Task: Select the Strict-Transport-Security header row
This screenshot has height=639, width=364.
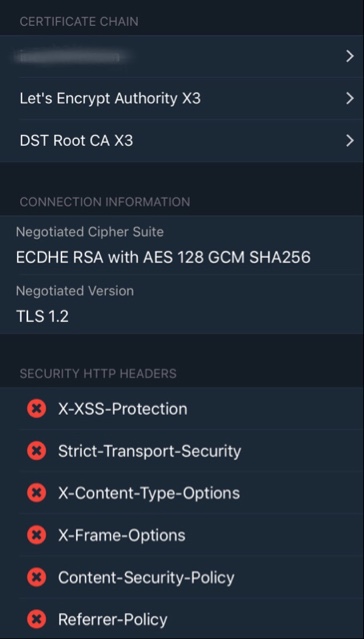Action: click(182, 451)
